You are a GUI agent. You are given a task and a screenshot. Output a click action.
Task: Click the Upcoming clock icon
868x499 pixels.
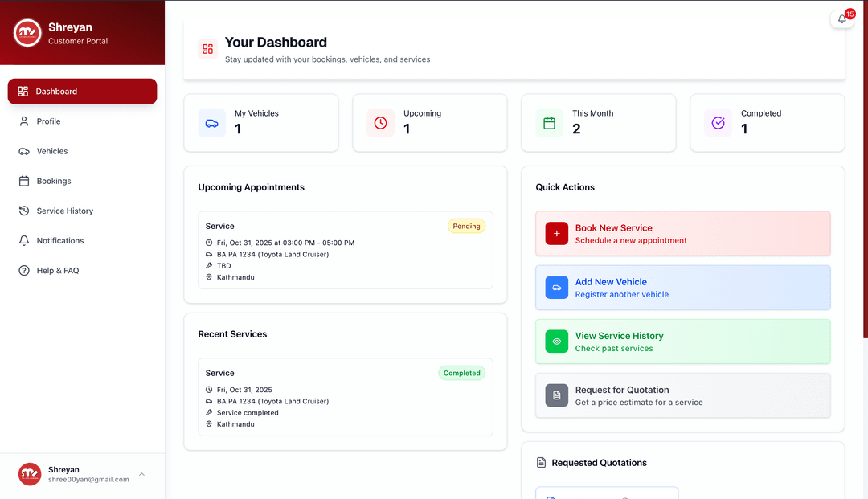[x=380, y=123]
